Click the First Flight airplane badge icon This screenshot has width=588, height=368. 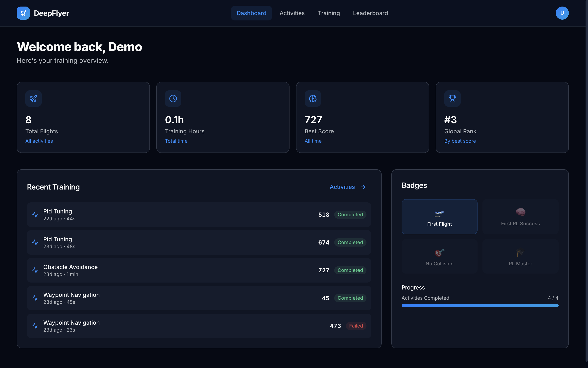[439, 214]
